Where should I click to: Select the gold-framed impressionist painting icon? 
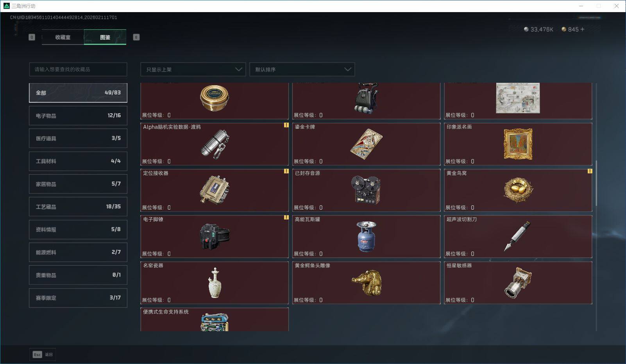(518, 144)
